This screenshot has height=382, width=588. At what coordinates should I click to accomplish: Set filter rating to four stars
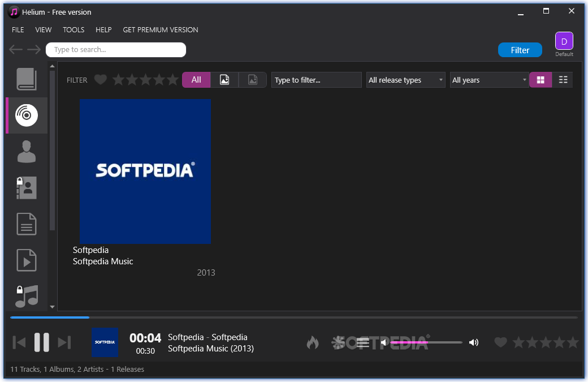click(x=159, y=80)
